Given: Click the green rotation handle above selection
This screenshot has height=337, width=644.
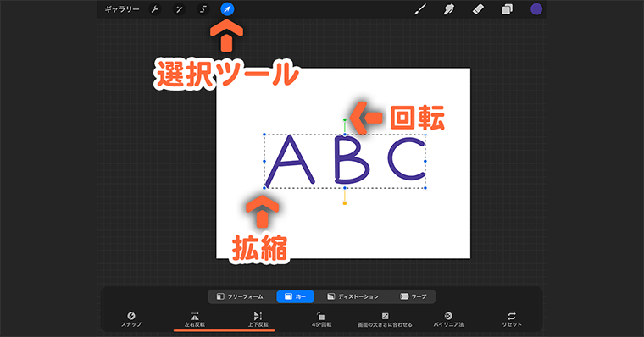Looking at the screenshot, I should (x=345, y=120).
